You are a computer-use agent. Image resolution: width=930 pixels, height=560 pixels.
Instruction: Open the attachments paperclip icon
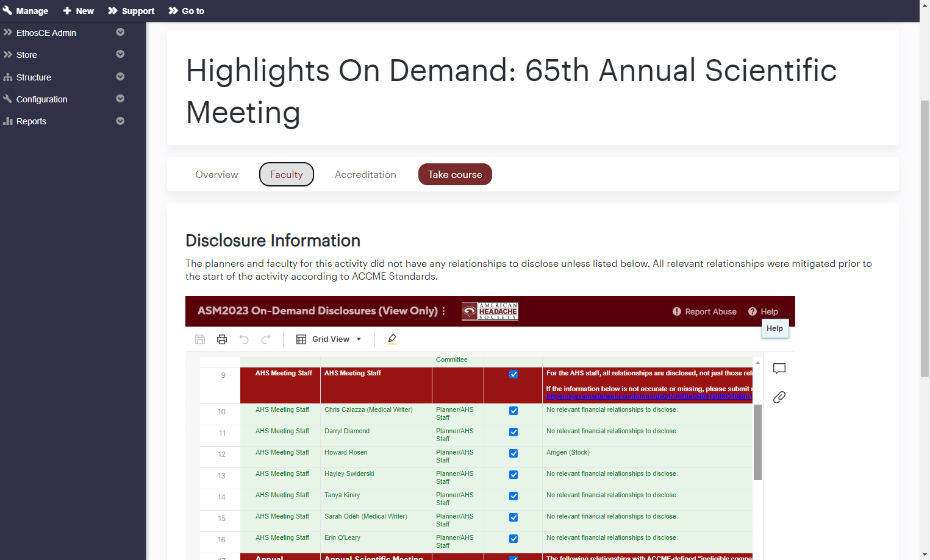pyautogui.click(x=779, y=397)
